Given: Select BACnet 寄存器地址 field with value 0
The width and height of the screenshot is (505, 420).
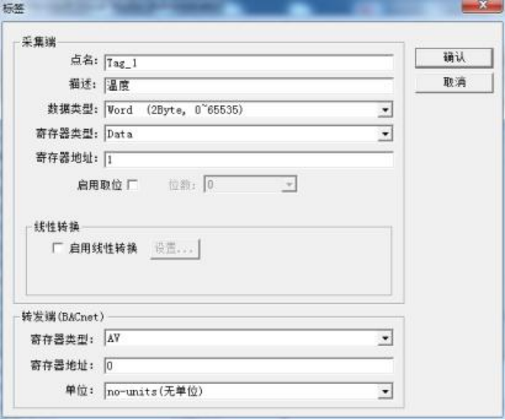Looking at the screenshot, I should 249,366.
